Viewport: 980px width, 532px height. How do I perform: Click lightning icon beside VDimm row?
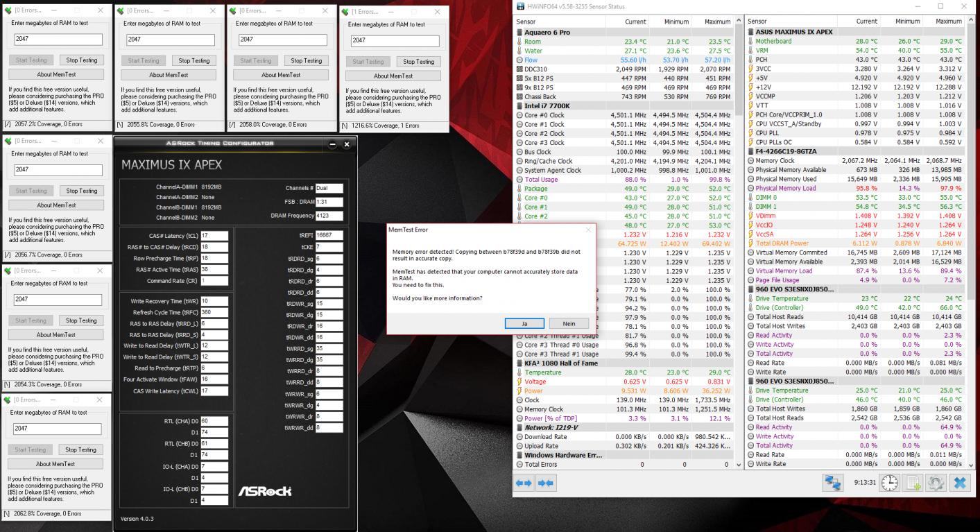(x=750, y=216)
